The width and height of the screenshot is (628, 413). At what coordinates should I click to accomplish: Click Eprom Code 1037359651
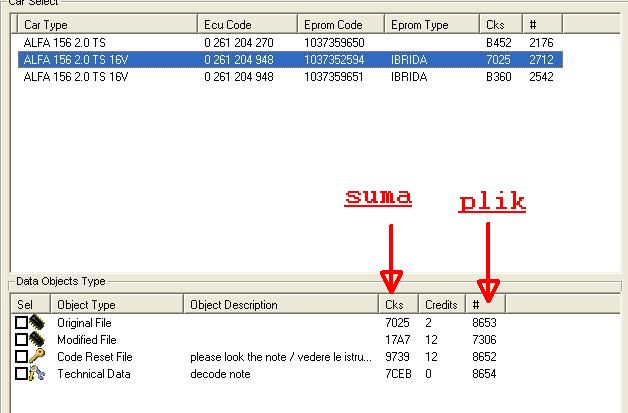[334, 77]
